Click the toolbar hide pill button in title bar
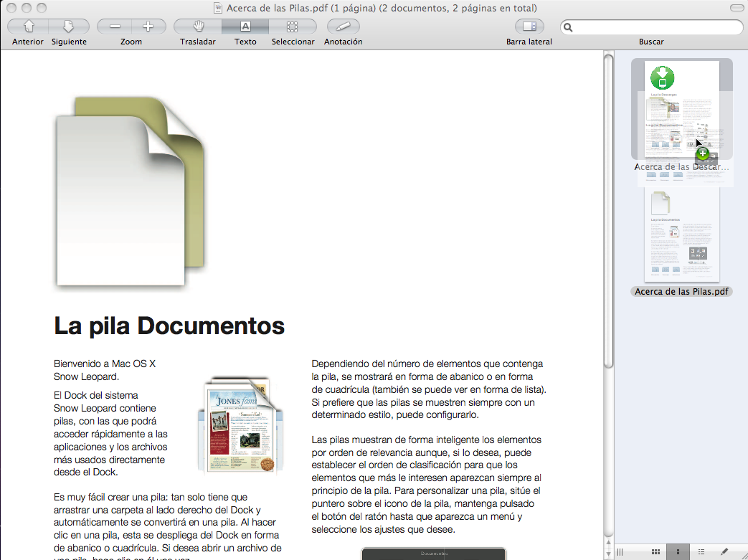748x560 pixels. (737, 8)
